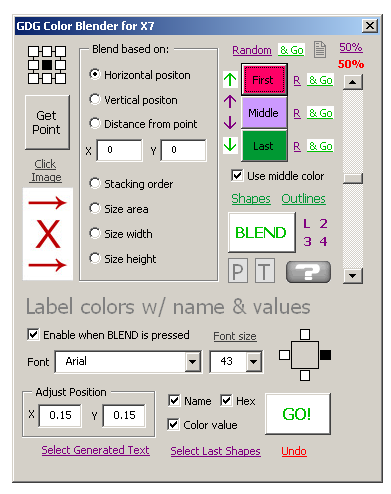Image resolution: width=391 pixels, height=494 pixels.
Task: Click the T button
Action: pyautogui.click(x=265, y=271)
